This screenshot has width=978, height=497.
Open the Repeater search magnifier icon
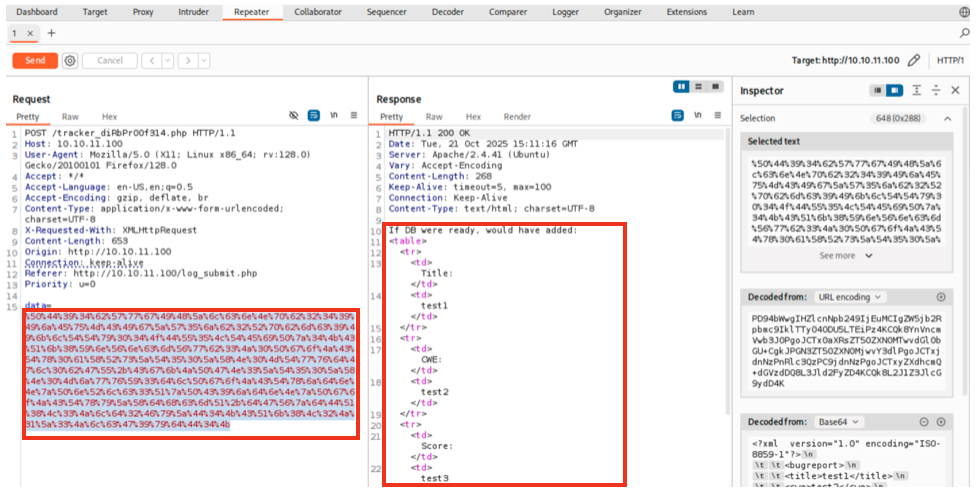[x=965, y=33]
